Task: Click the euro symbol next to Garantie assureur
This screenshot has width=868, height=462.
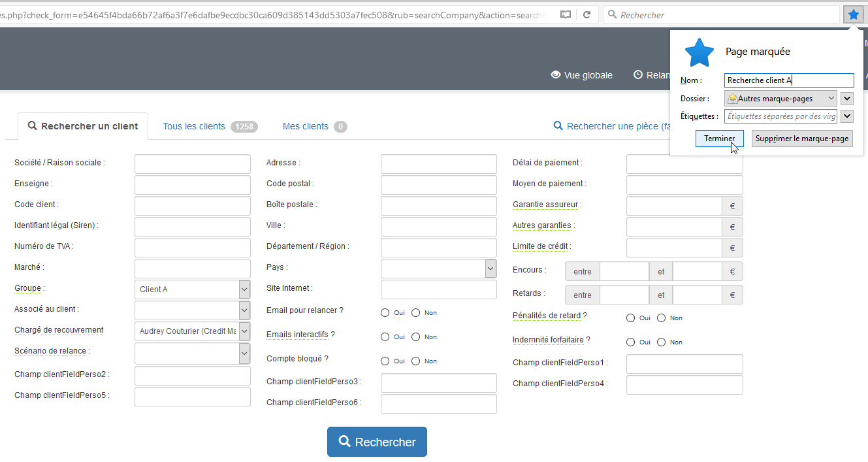Action: pos(732,206)
